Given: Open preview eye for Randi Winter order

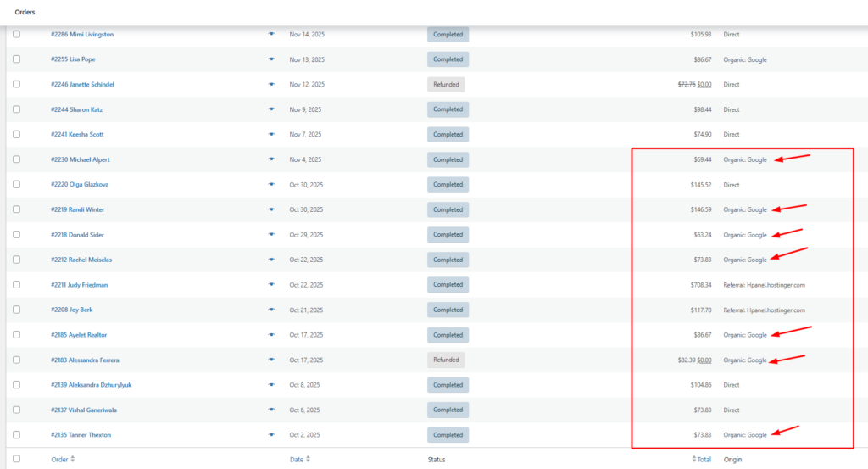Looking at the screenshot, I should pyautogui.click(x=271, y=209).
